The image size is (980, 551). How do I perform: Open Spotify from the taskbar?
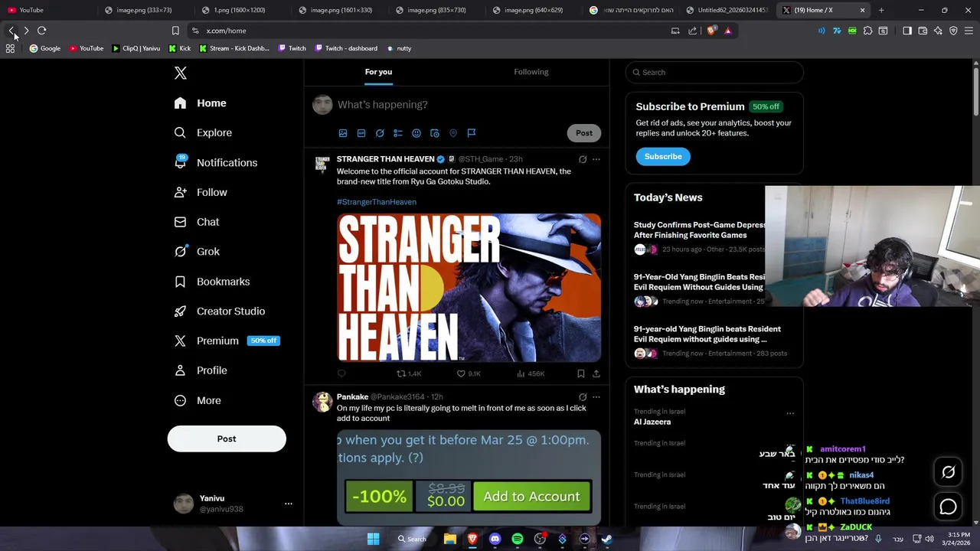[518, 539]
